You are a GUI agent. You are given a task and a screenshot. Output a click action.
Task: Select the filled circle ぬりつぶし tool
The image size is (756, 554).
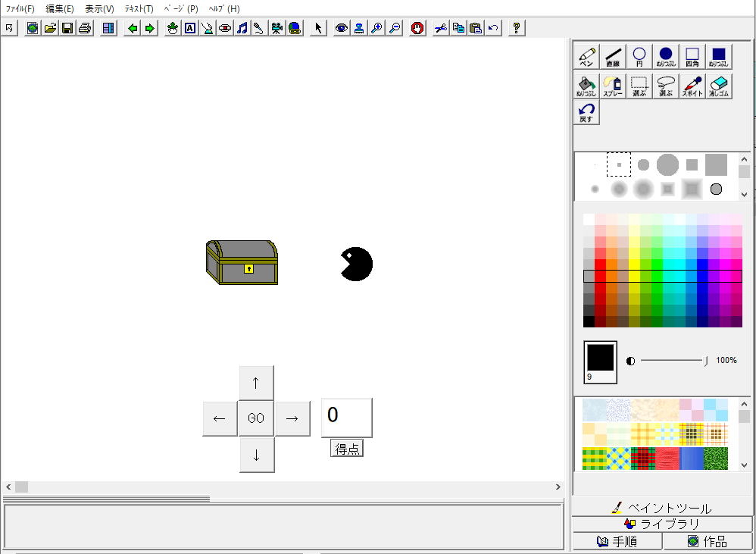(x=666, y=57)
